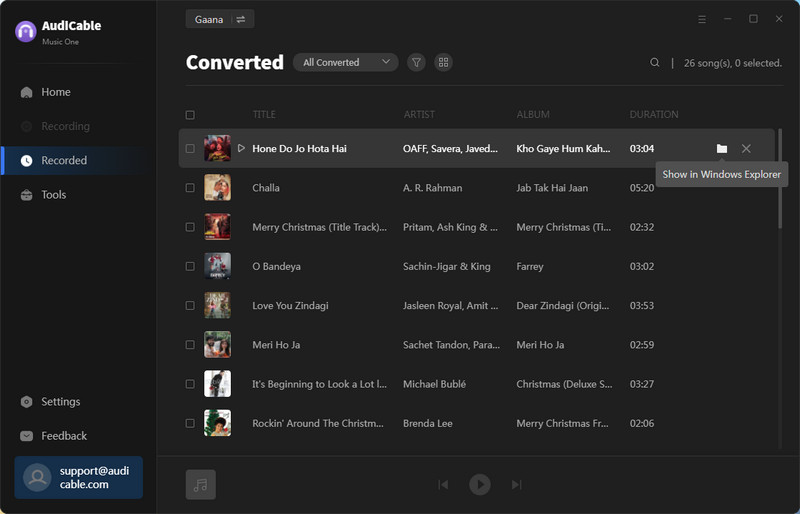The width and height of the screenshot is (800, 514).
Task: Check the Meri Ho Ja checkbox
Action: (190, 345)
